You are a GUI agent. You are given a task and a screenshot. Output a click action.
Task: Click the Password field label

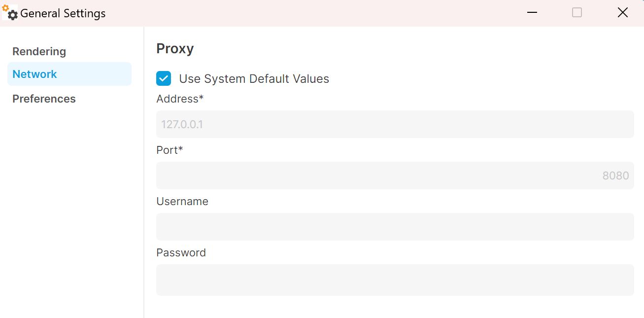tap(181, 252)
